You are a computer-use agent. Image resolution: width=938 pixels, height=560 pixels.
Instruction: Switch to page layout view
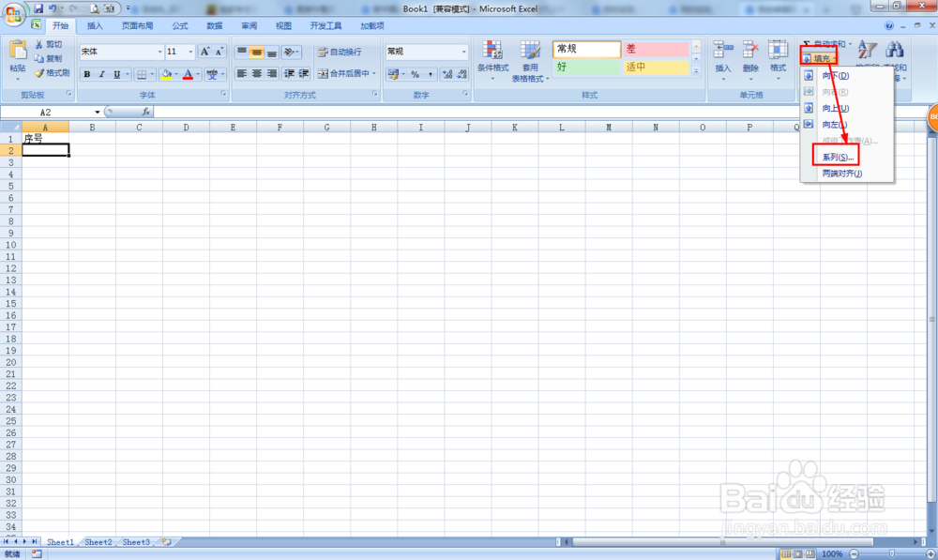click(x=798, y=554)
